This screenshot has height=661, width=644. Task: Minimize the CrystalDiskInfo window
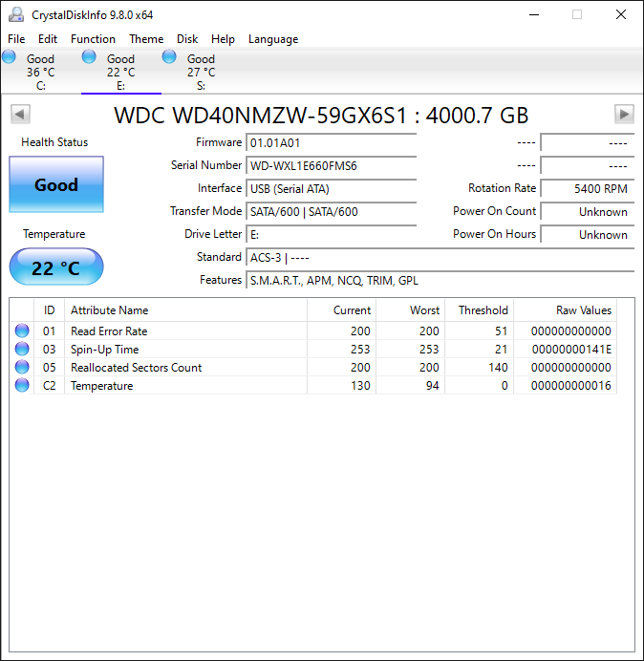(x=534, y=14)
